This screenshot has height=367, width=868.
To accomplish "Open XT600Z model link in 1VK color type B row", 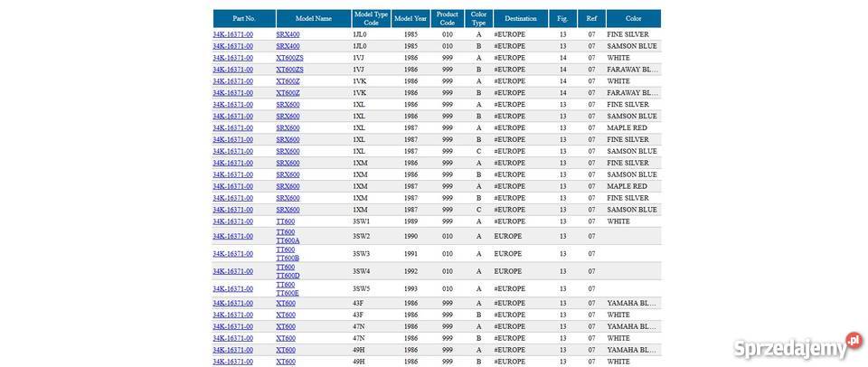I will tap(288, 92).
